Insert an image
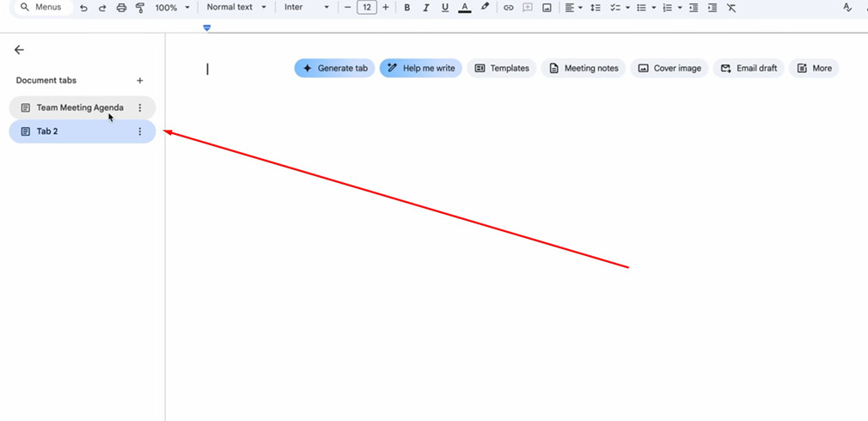The image size is (868, 421). pyautogui.click(x=547, y=8)
